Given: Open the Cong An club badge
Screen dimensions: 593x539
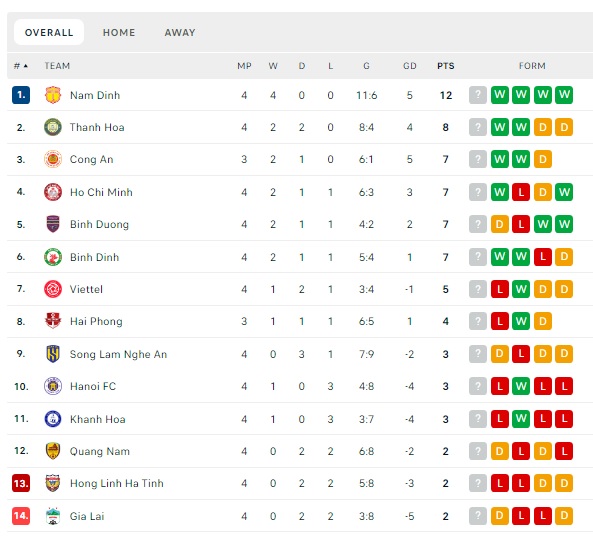Looking at the screenshot, I should click(53, 159).
